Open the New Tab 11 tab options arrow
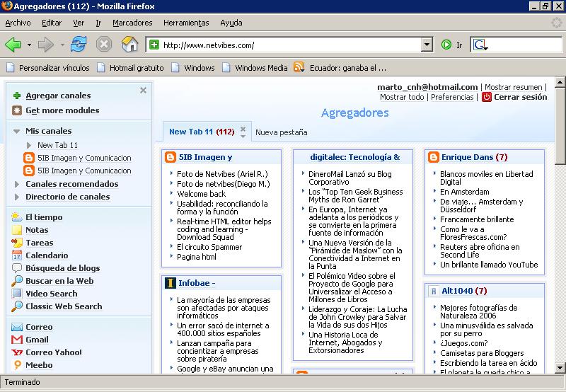Viewport: 566px width, 392px height. pyautogui.click(x=243, y=136)
